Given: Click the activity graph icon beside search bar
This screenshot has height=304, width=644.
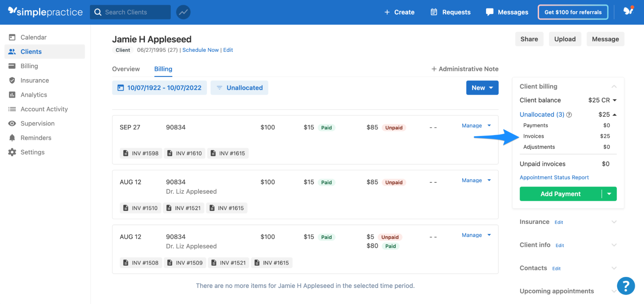Looking at the screenshot, I should coord(183,12).
